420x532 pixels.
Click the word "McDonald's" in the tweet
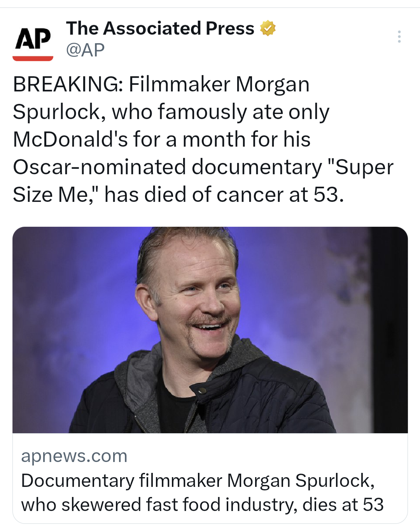[x=70, y=140]
